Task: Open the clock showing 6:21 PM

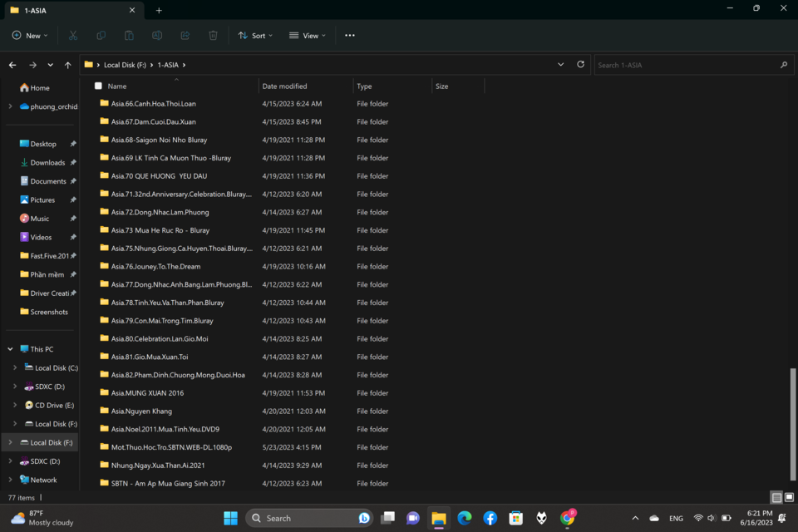Action: [x=756, y=518]
